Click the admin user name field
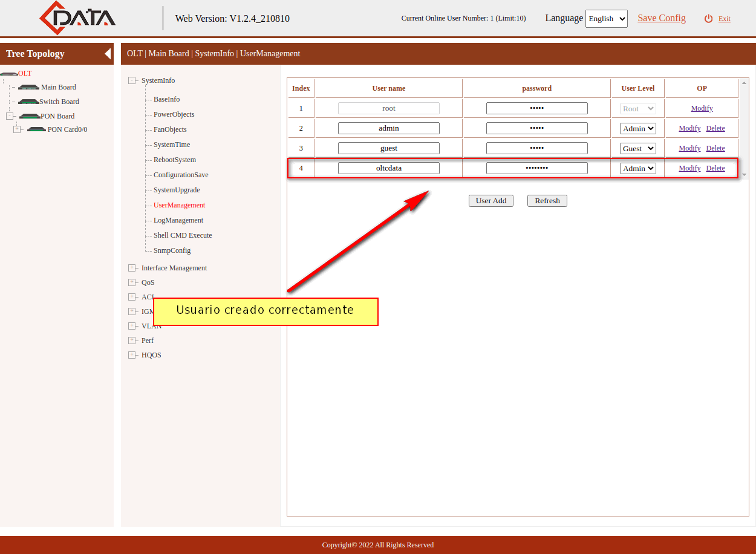756x554 pixels. pos(388,128)
